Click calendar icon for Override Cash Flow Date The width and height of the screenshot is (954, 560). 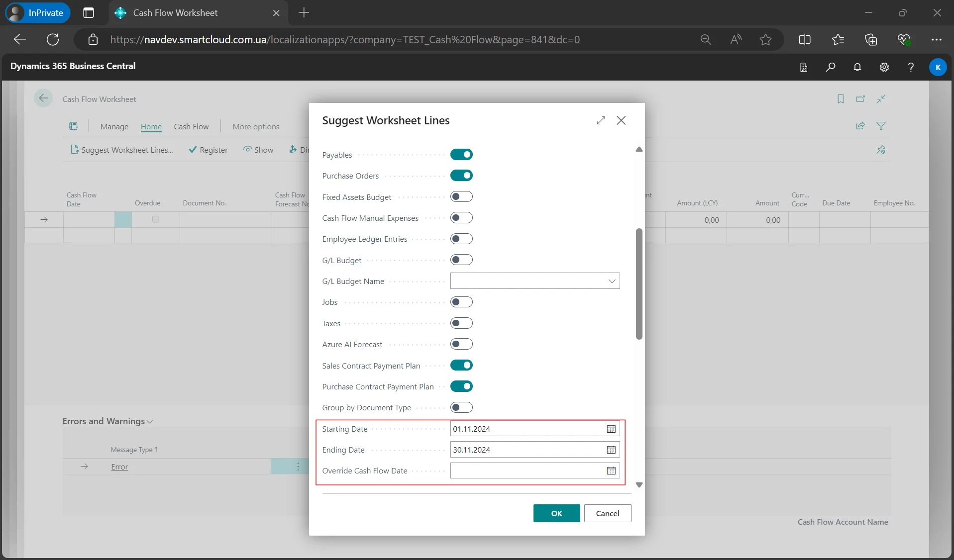click(611, 470)
